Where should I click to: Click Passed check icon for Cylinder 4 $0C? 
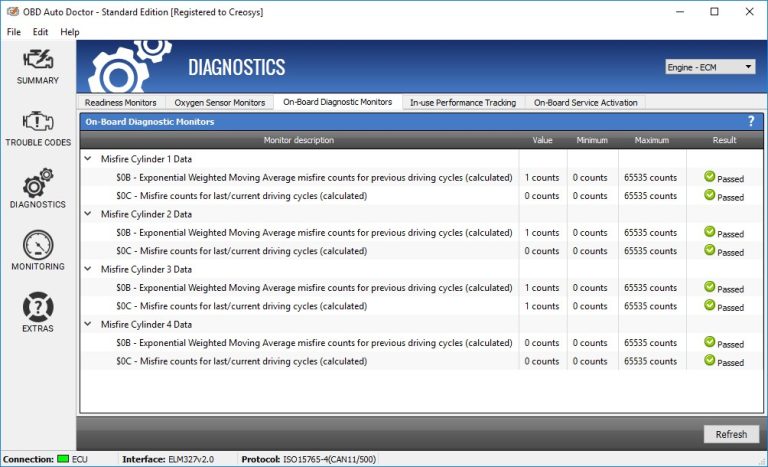coord(709,360)
